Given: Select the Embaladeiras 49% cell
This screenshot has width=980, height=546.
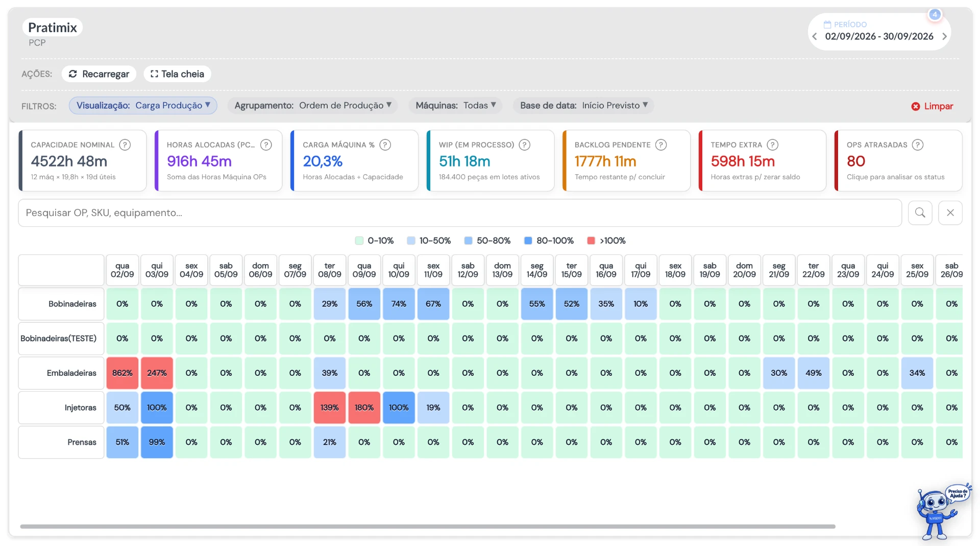Looking at the screenshot, I should pyautogui.click(x=814, y=373).
